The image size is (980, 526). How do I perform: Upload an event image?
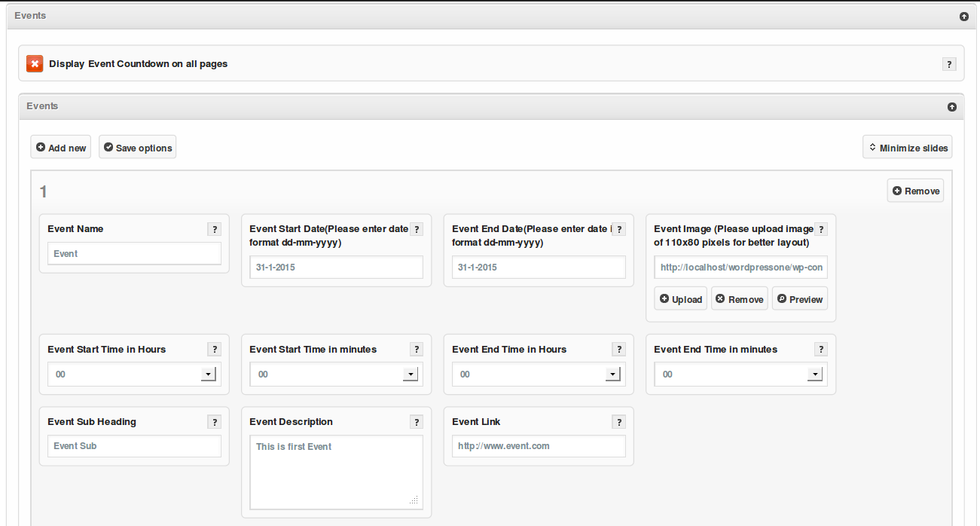[x=680, y=299]
